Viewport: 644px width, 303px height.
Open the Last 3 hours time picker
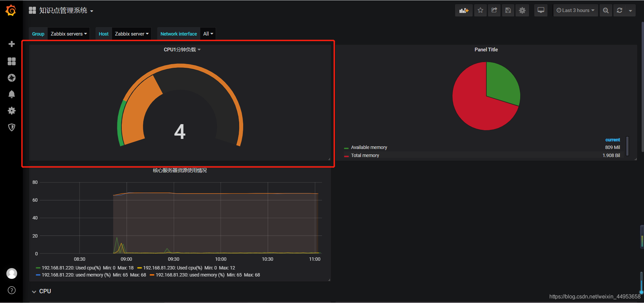pyautogui.click(x=576, y=10)
